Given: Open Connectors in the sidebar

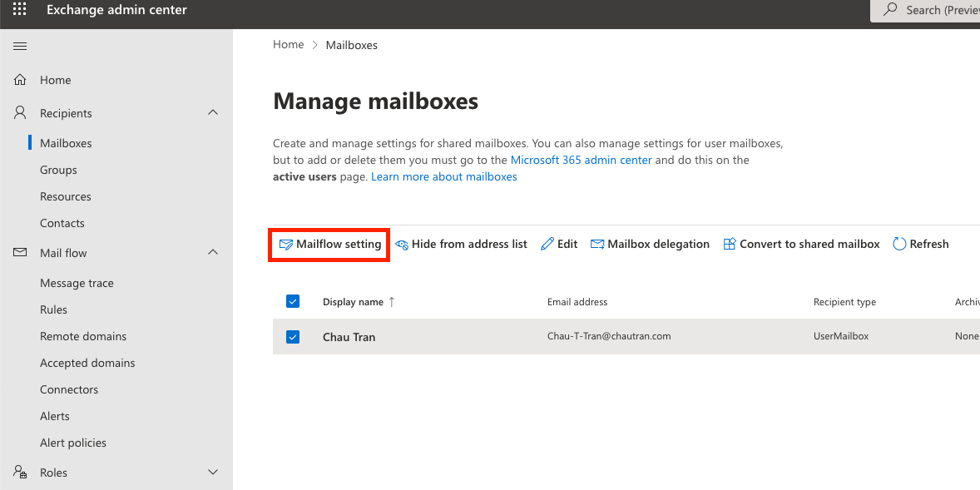Looking at the screenshot, I should [x=69, y=389].
